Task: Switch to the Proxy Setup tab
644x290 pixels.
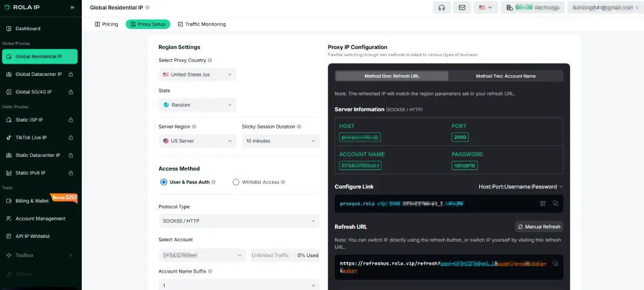Action: [148, 24]
